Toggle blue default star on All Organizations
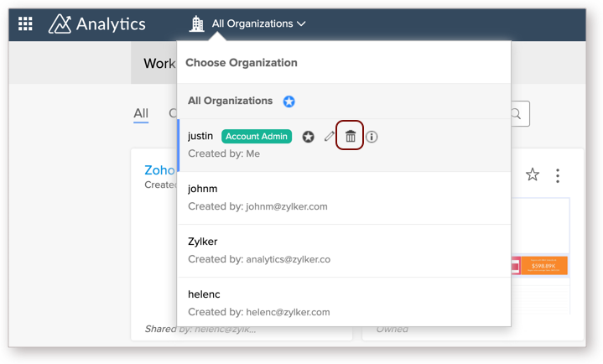The height and width of the screenshot is (364, 603). tap(289, 101)
